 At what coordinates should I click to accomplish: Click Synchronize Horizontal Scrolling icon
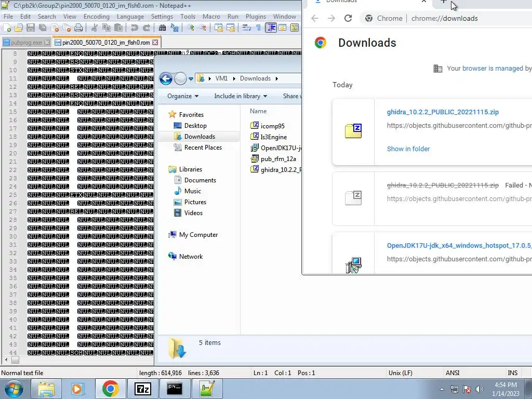230,28
